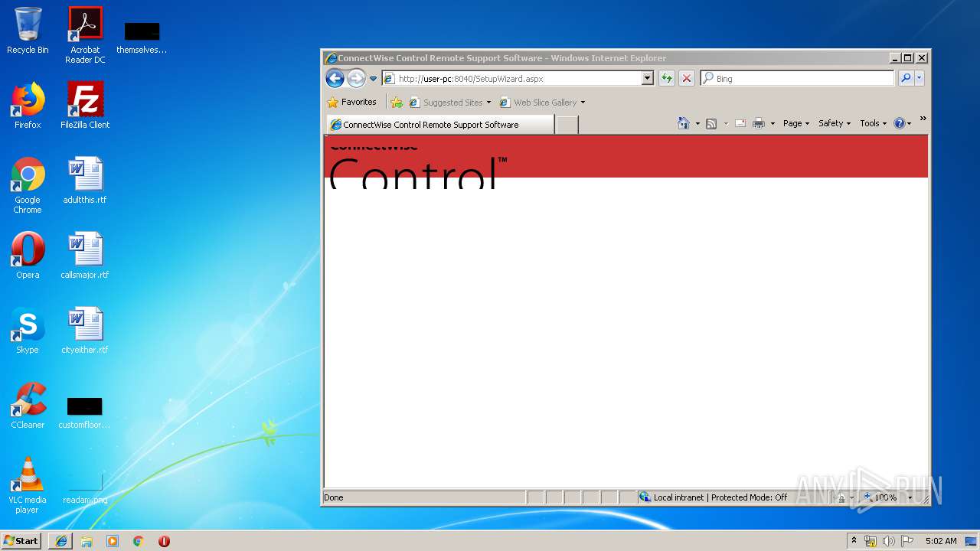Image resolution: width=980 pixels, height=551 pixels.
Task: Click the Print icon
Action: 759,123
